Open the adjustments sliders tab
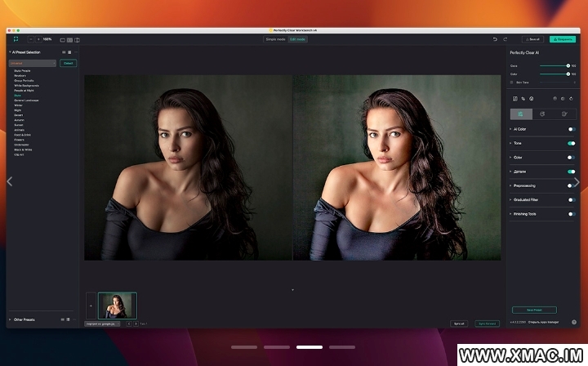 point(521,114)
